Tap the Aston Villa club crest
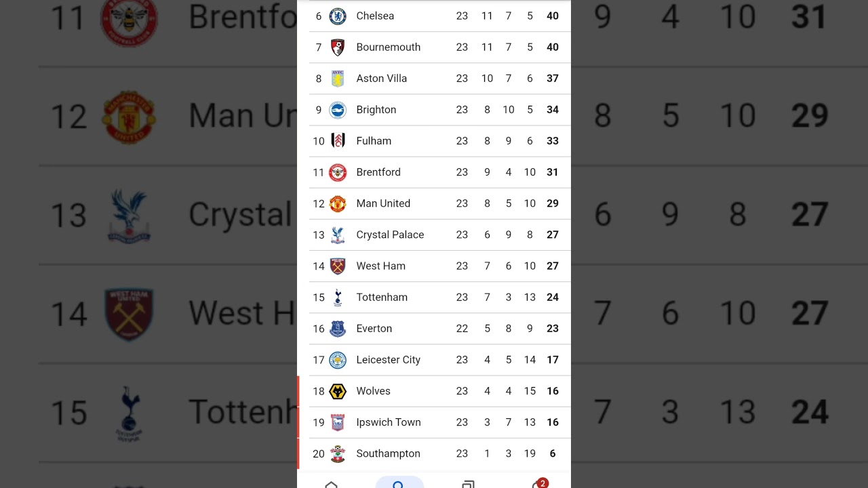The height and width of the screenshot is (488, 868). pyautogui.click(x=338, y=79)
